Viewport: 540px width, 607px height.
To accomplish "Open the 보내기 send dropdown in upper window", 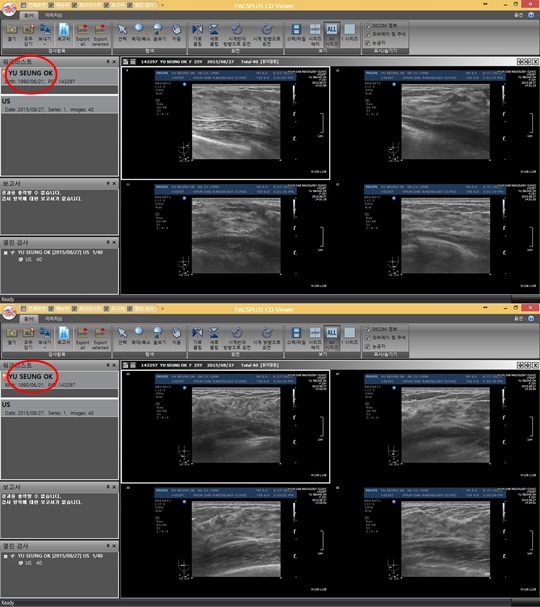I will point(45,34).
